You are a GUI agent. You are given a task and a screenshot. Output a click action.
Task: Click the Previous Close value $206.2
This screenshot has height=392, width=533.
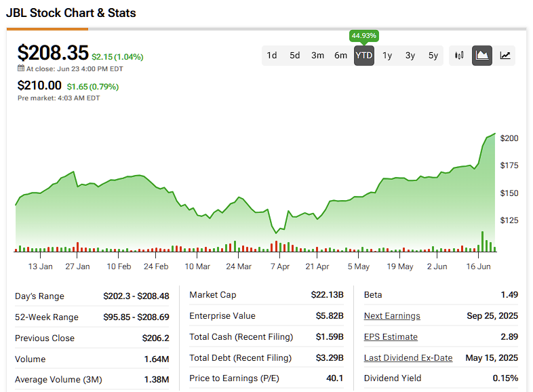tap(156, 338)
